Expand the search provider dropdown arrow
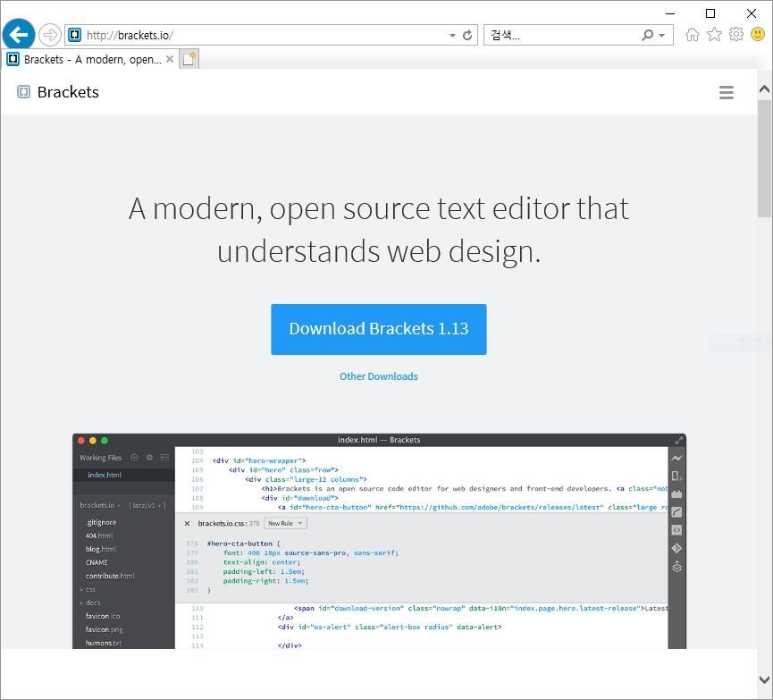 (661, 36)
